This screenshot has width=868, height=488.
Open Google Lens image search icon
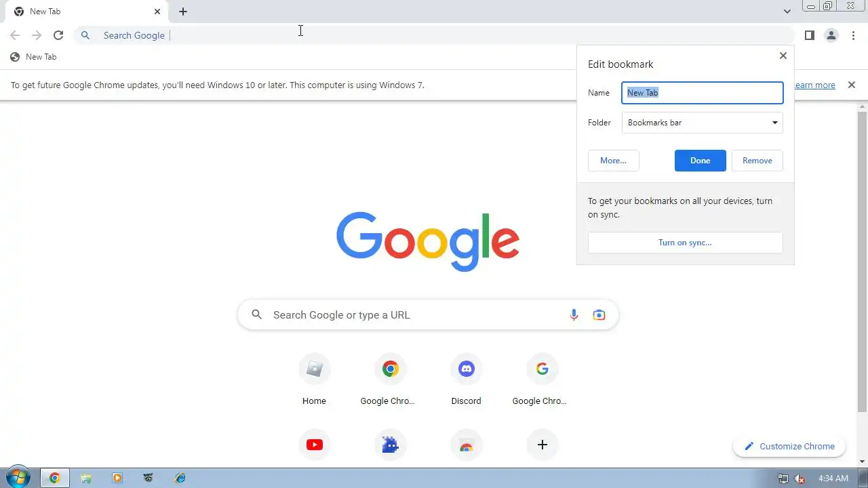[599, 314]
